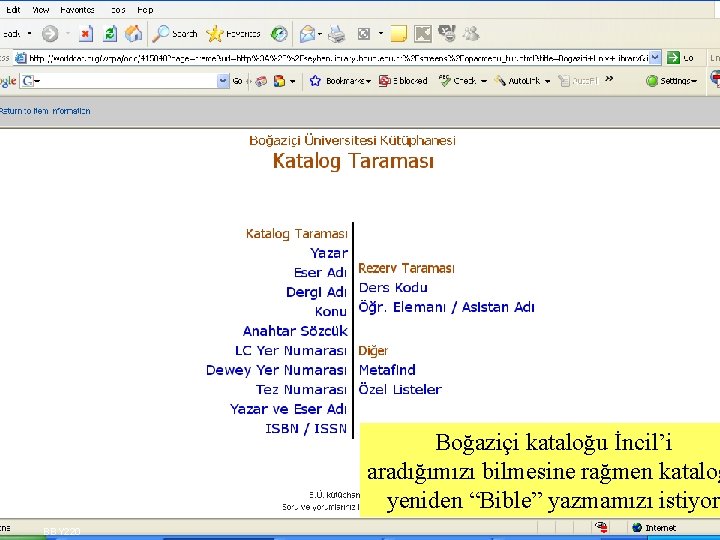
Task: Click the Tez Numarası link
Action: point(301,389)
